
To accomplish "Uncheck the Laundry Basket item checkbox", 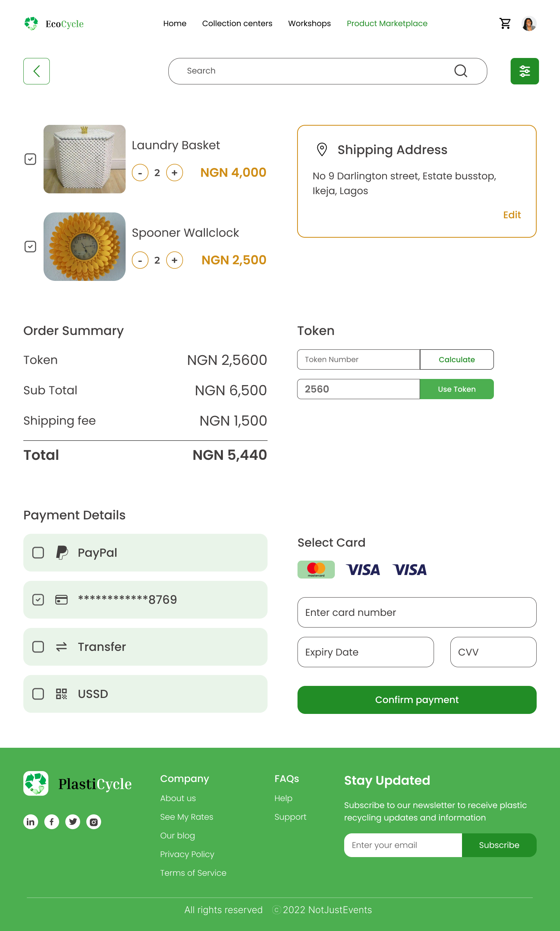I will pos(30,159).
